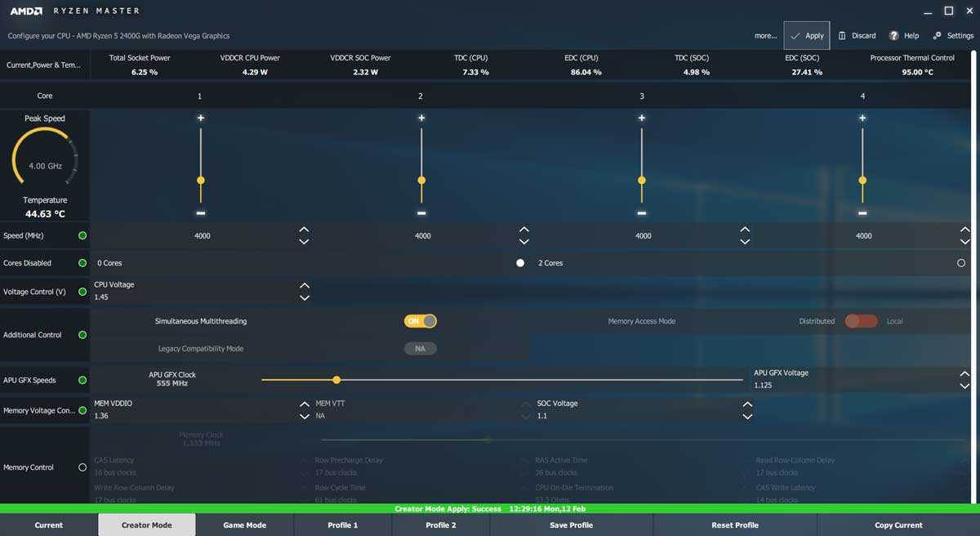Increase SOC Voltage with up chevron

point(746,404)
